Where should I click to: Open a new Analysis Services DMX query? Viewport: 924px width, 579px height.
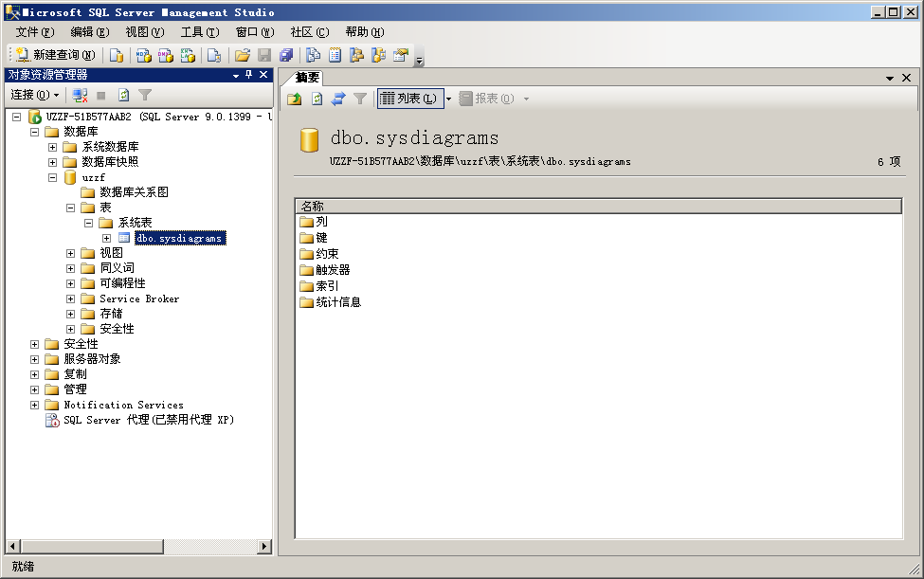point(166,55)
